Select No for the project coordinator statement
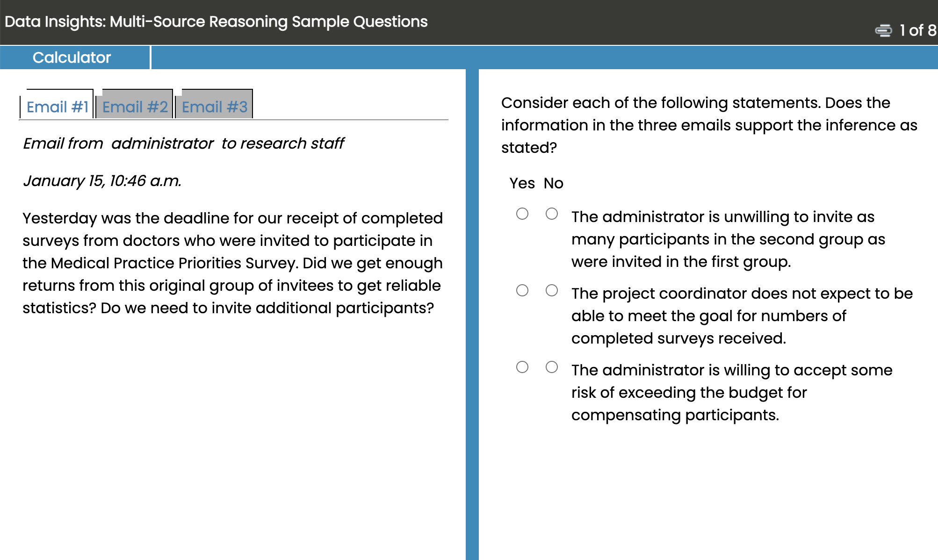Image resolution: width=938 pixels, height=560 pixels. [x=552, y=290]
